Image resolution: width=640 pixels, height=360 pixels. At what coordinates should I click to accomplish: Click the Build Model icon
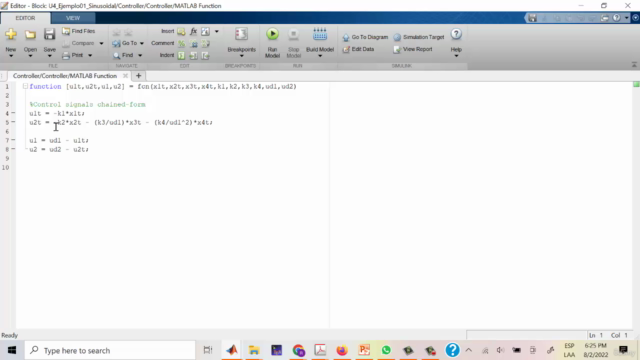(320, 34)
